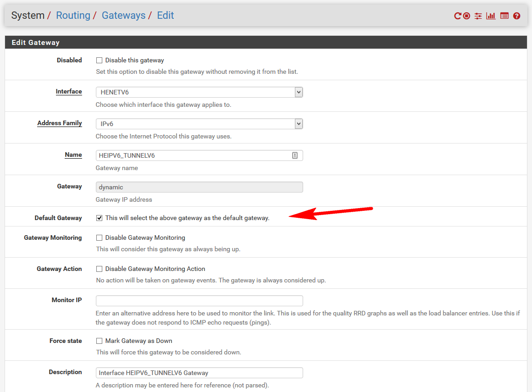Open the related log entries icon
The width and height of the screenshot is (532, 392).
(504, 16)
